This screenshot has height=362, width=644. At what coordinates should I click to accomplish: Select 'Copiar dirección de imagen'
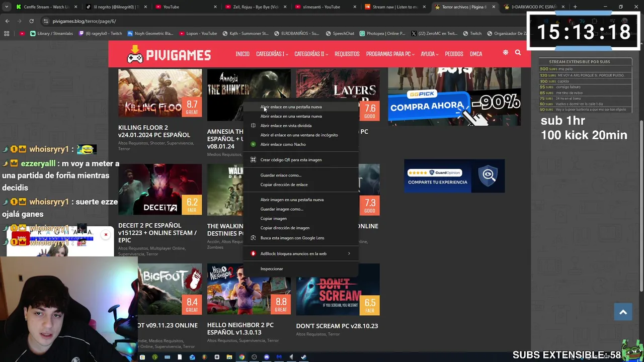point(300,228)
